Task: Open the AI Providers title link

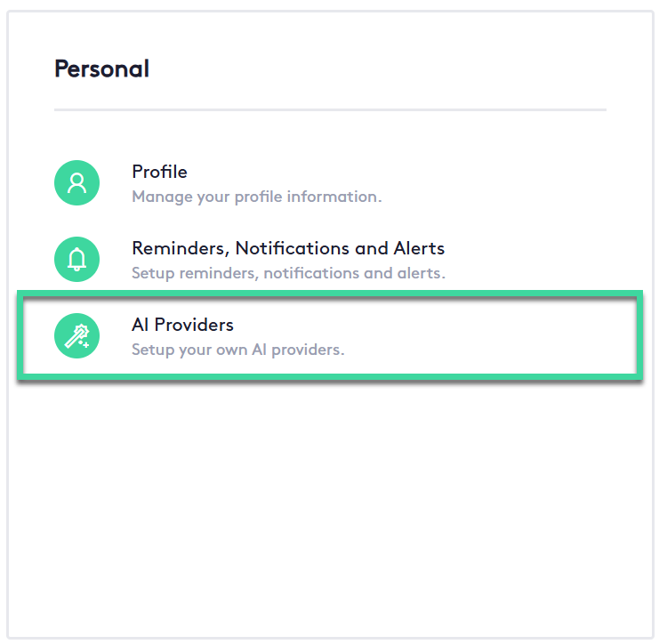Action: 182,326
